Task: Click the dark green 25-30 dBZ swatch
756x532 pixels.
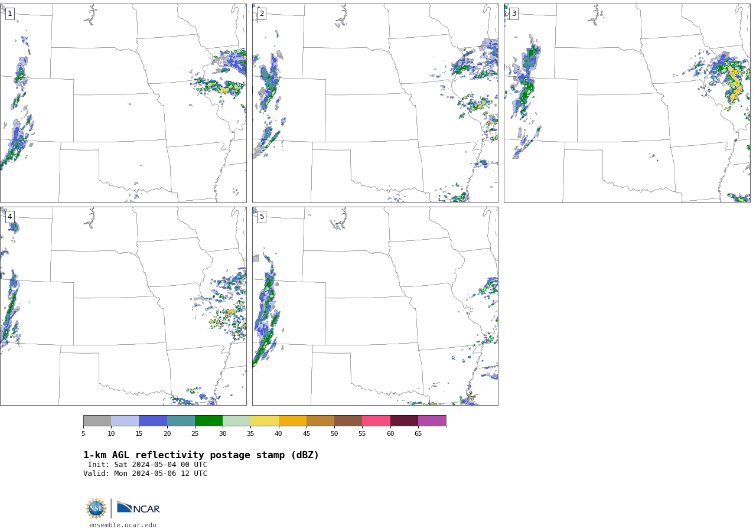Action: [208, 421]
